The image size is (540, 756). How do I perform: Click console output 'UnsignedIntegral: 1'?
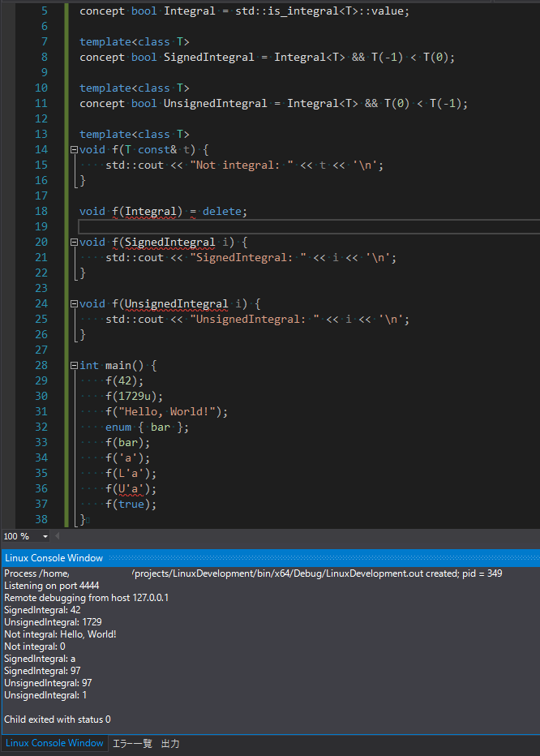(x=45, y=695)
